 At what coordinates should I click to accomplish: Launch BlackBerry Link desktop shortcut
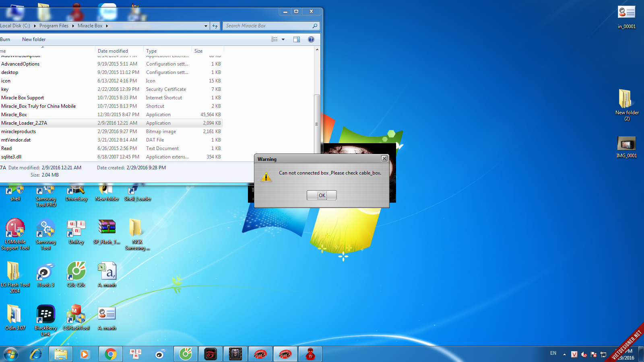coord(45,320)
